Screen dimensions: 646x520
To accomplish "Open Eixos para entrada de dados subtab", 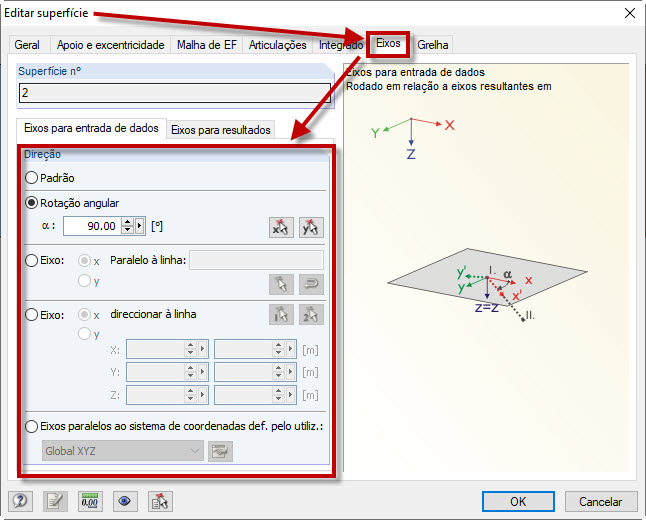I will tap(91, 128).
